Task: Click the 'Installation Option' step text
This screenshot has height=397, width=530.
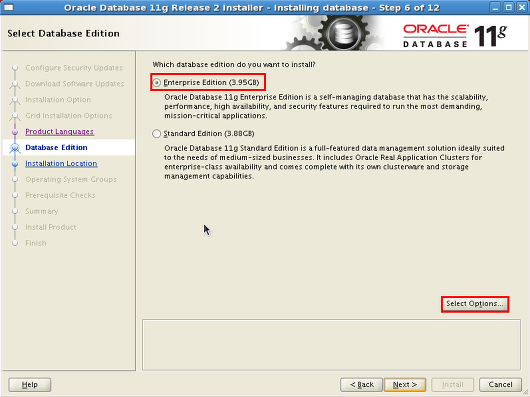Action: pos(58,100)
